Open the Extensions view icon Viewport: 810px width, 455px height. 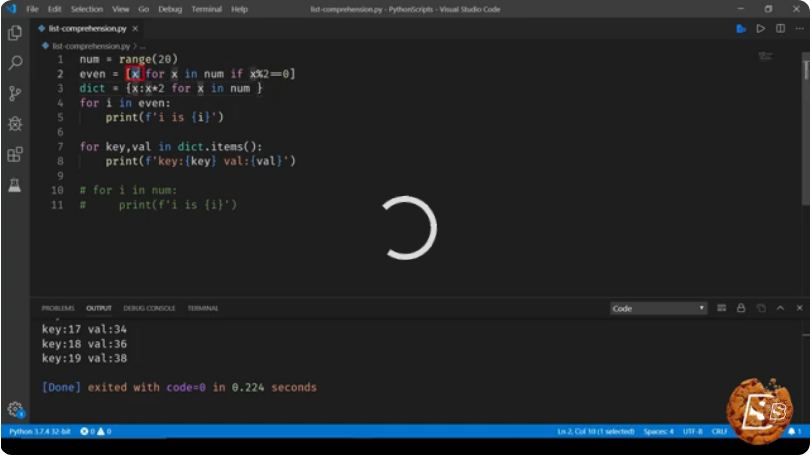click(x=15, y=154)
